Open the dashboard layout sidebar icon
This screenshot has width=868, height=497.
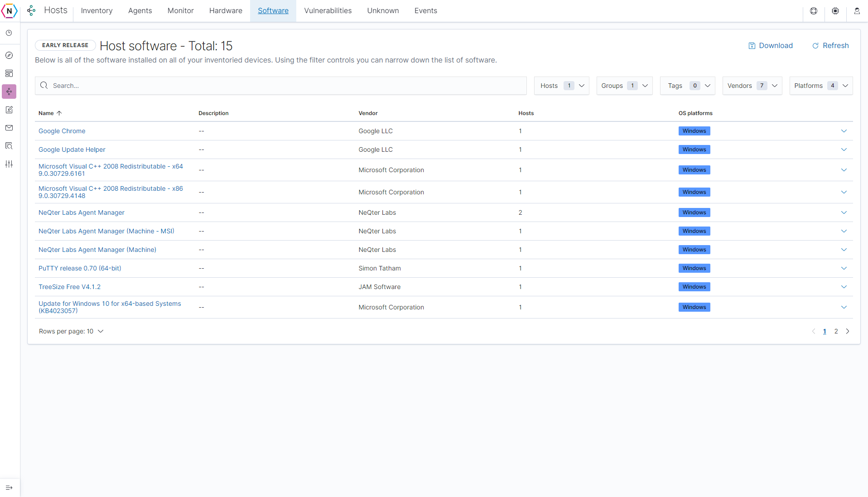(9, 73)
